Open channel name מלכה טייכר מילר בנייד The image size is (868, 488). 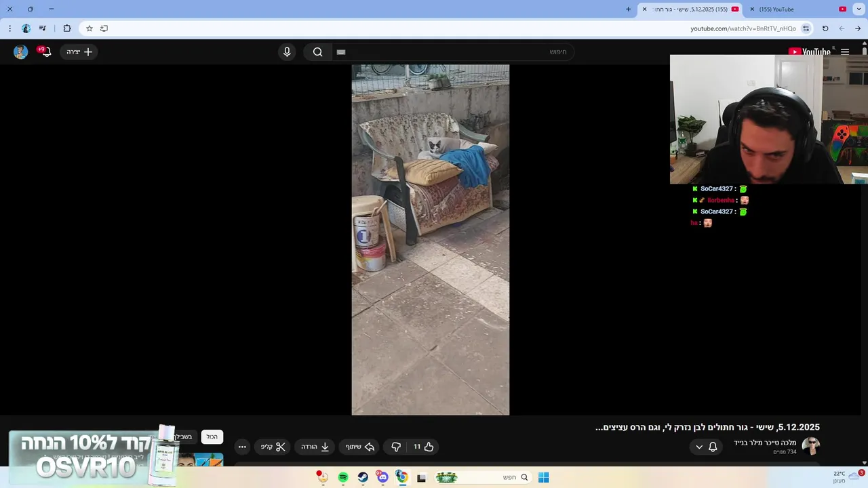coord(765,443)
